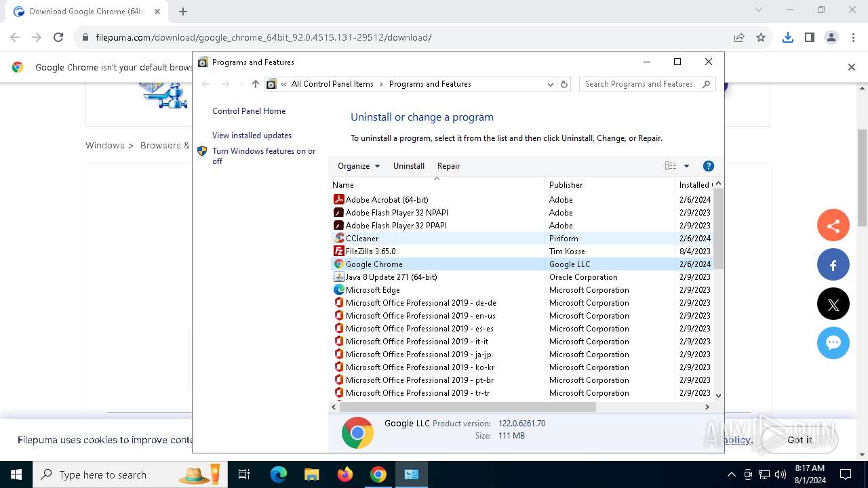Click Repair in the toolbar
The width and height of the screenshot is (868, 488).
tap(448, 166)
